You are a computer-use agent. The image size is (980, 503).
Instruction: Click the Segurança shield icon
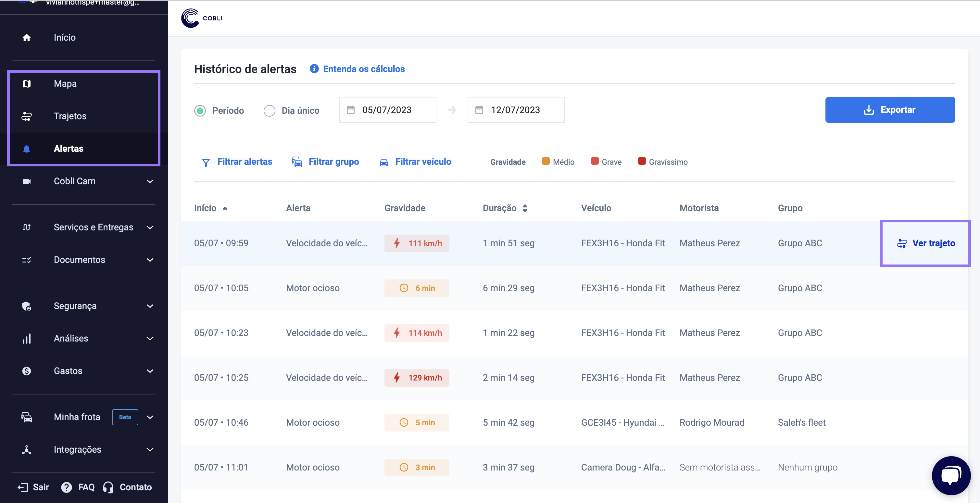tap(26, 306)
